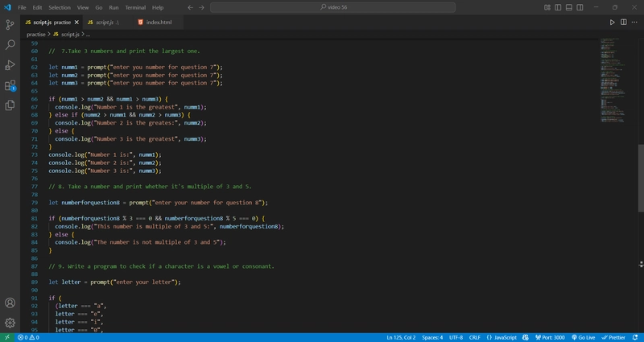The width and height of the screenshot is (644, 342).
Task: Expand the breadcrumb ellipsis symbol list
Action: 88,35
